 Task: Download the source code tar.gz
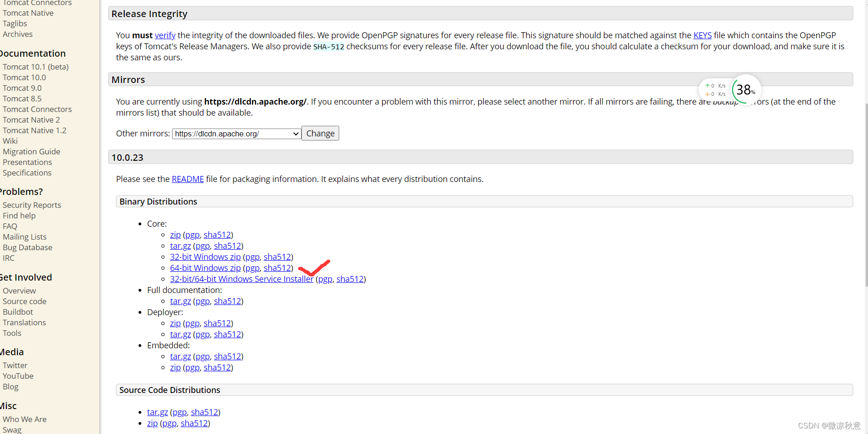pos(157,412)
